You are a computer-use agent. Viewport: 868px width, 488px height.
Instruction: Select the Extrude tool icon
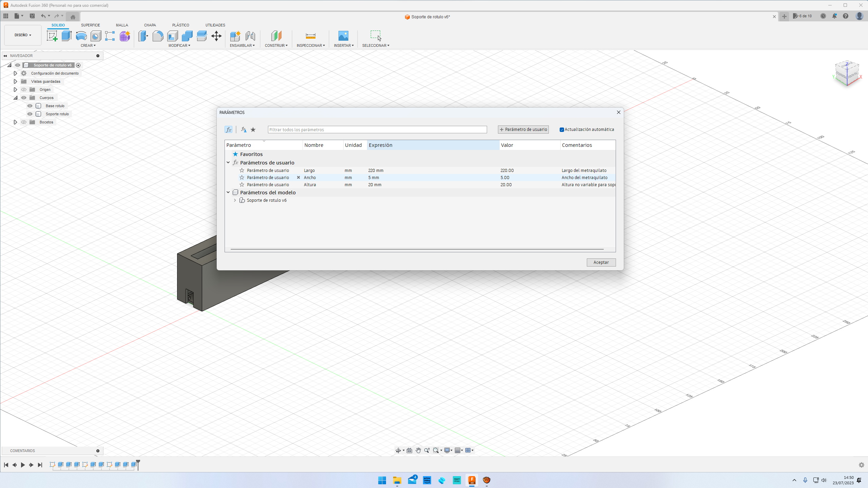(66, 36)
